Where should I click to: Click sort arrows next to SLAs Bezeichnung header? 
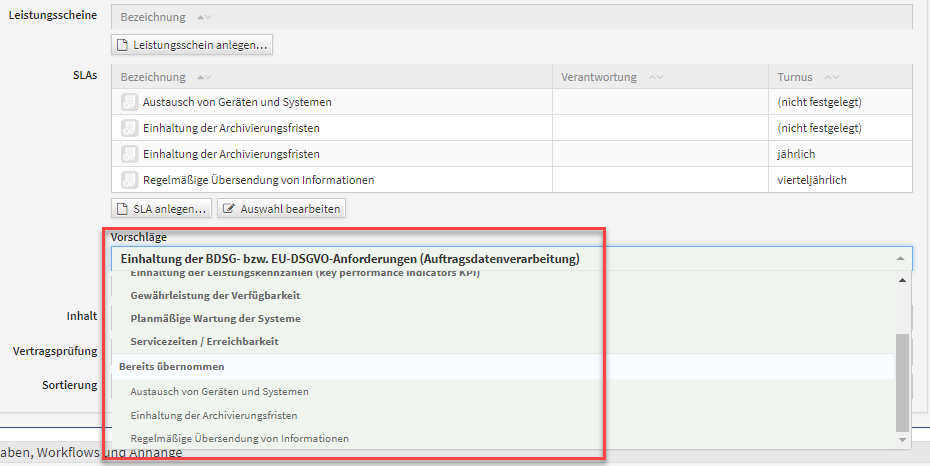tap(203, 77)
